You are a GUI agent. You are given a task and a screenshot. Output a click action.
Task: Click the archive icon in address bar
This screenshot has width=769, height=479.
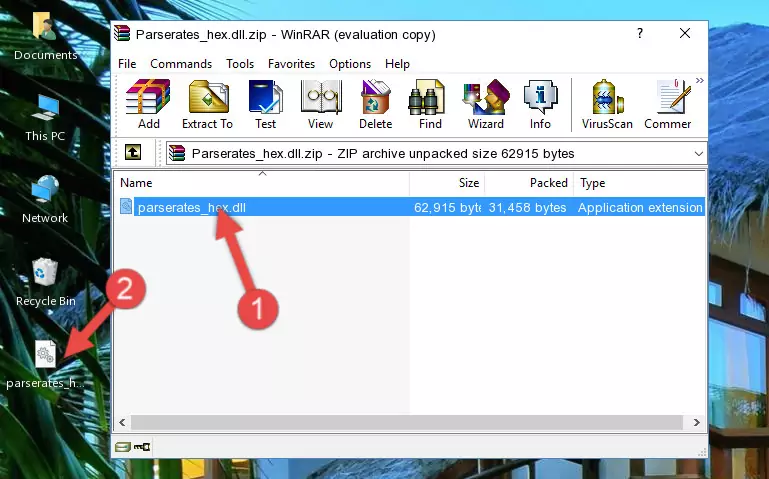click(x=177, y=153)
